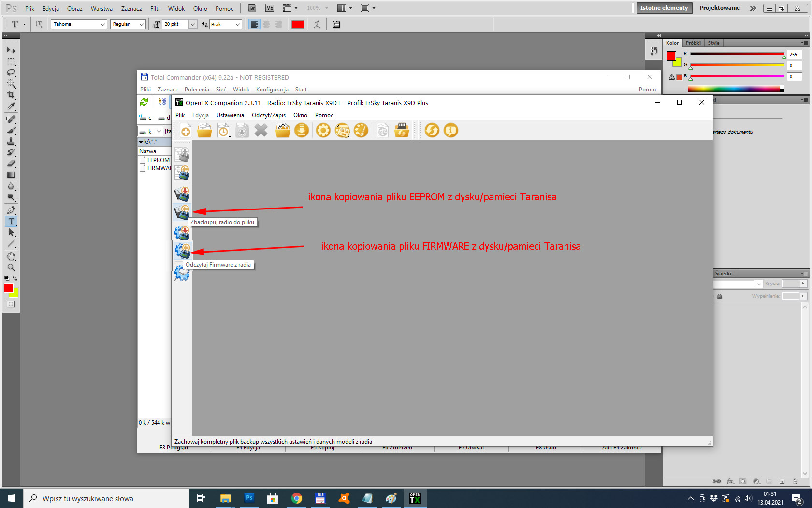Toggle character panel button in options bar

click(x=336, y=24)
